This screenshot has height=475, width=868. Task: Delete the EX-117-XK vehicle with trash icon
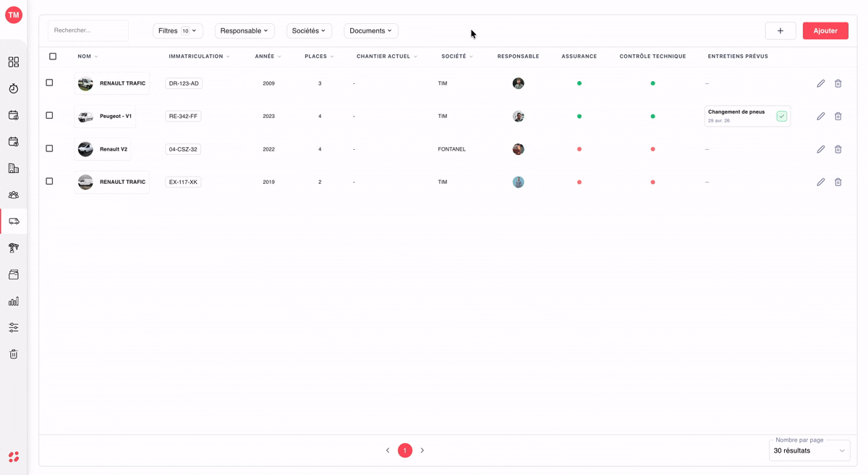838,182
